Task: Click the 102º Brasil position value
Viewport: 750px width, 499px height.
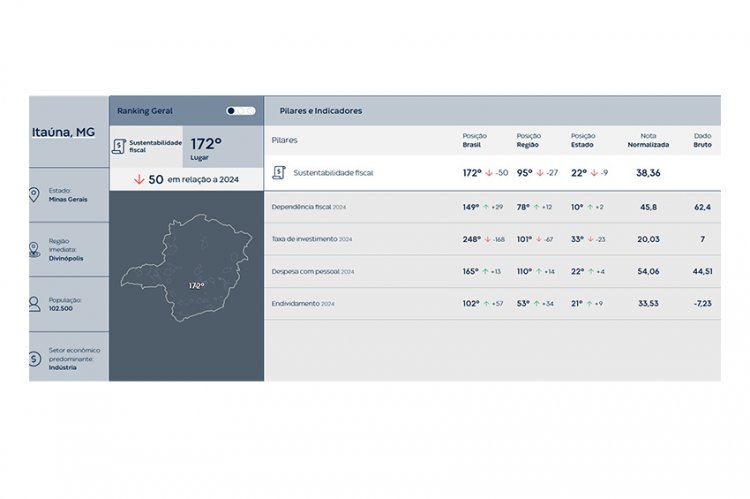Action: click(471, 303)
